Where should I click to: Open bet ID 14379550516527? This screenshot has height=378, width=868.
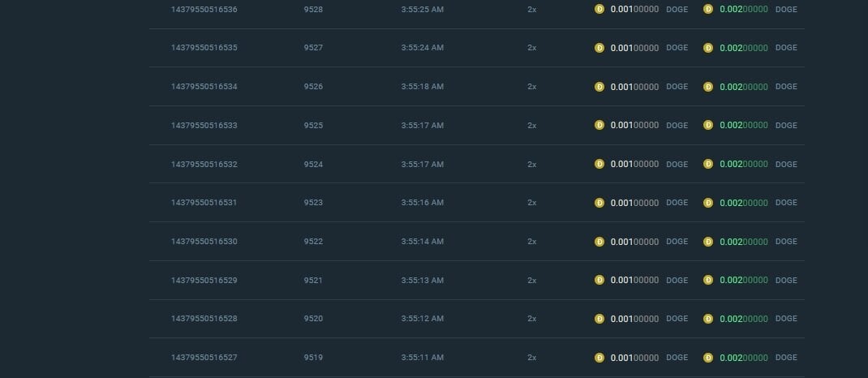(x=204, y=358)
